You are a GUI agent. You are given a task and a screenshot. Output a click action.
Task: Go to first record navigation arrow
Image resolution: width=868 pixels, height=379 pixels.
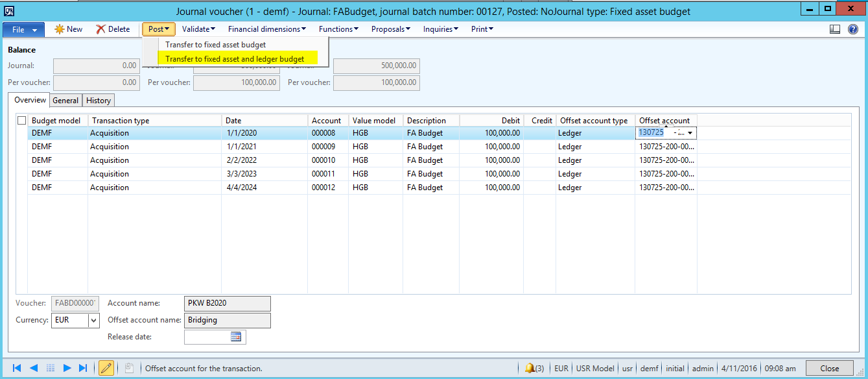(17, 368)
